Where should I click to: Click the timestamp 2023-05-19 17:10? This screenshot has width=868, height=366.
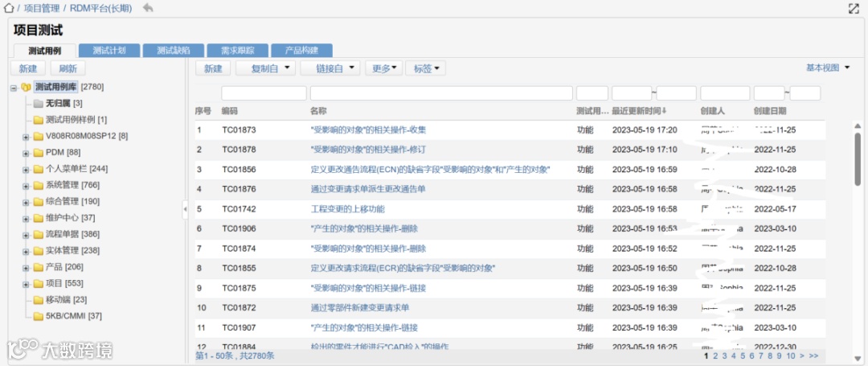point(645,150)
